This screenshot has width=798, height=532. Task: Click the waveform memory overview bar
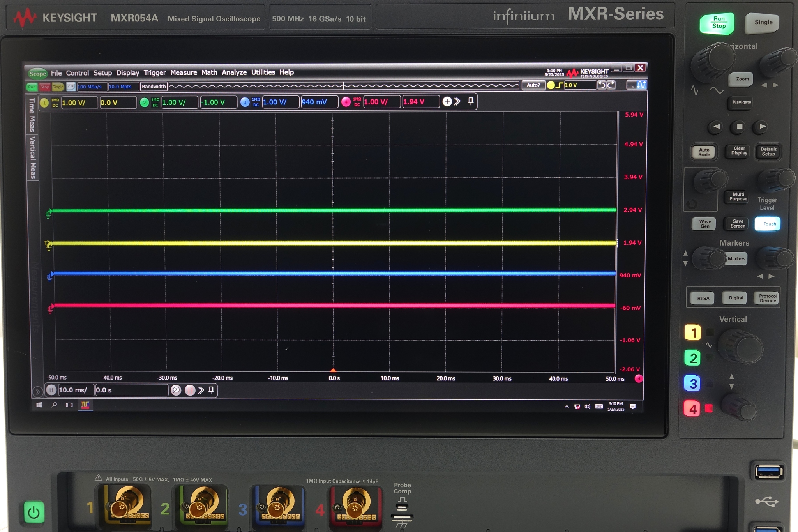pyautogui.click(x=344, y=86)
